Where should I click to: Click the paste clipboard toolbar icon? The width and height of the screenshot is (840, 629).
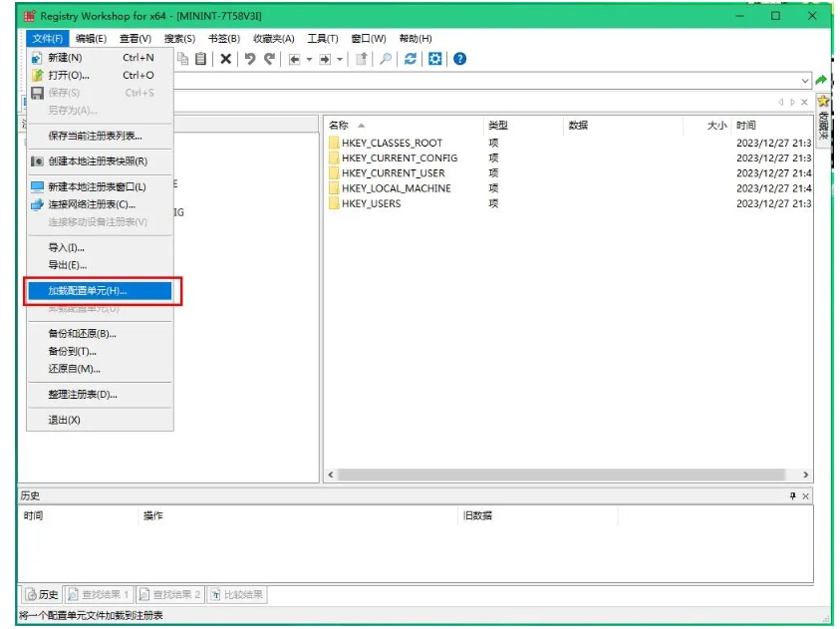pyautogui.click(x=201, y=59)
